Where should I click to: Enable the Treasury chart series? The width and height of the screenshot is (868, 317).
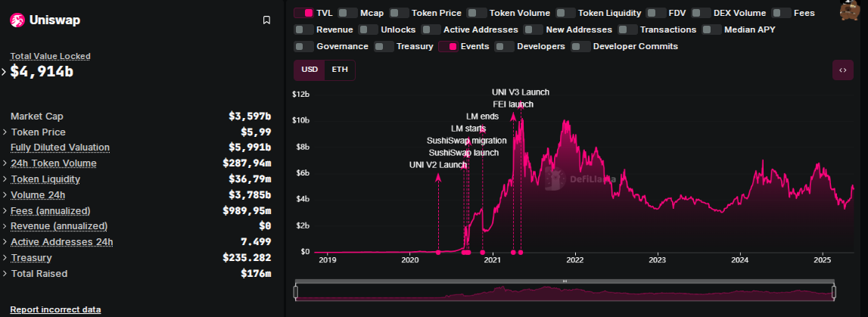[x=384, y=46]
